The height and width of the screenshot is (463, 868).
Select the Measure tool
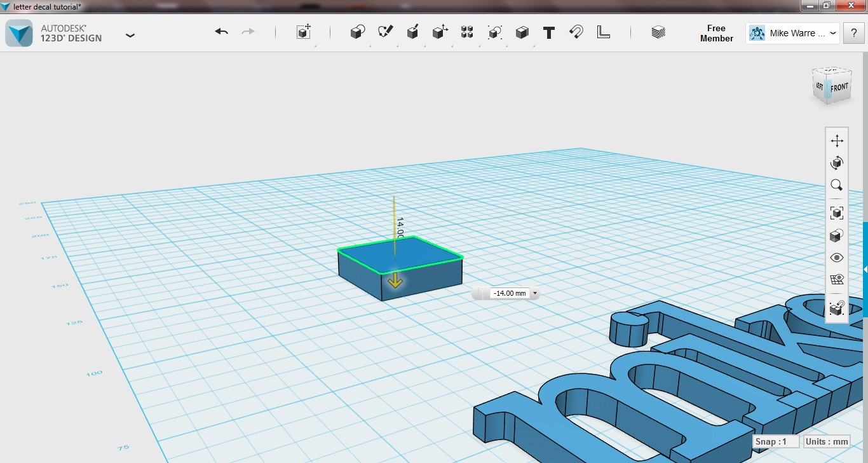click(604, 32)
